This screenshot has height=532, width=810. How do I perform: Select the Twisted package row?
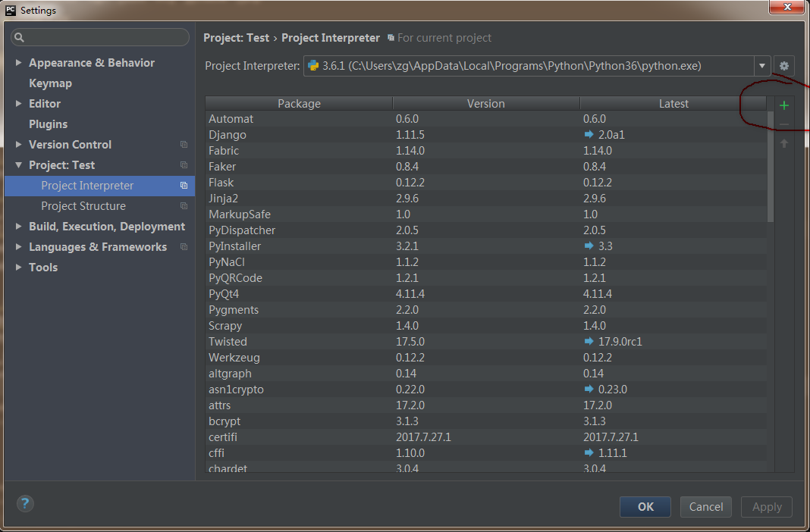pos(486,342)
